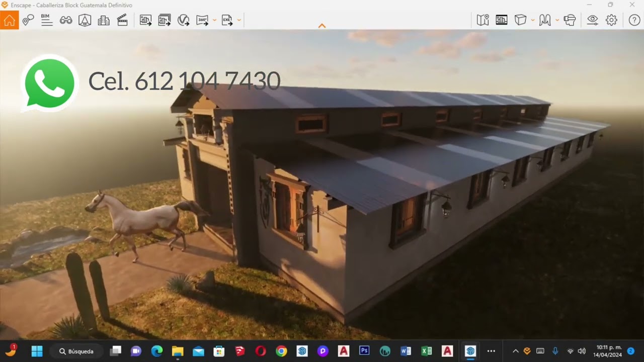Open the BIM information panel

coord(47,20)
